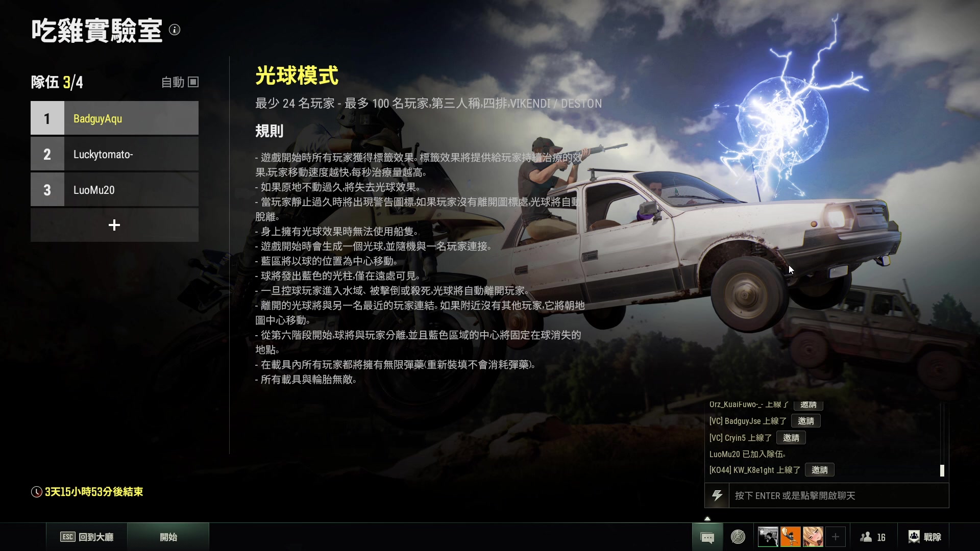
Task: Add a player to the empty team slot
Action: [x=114, y=225]
